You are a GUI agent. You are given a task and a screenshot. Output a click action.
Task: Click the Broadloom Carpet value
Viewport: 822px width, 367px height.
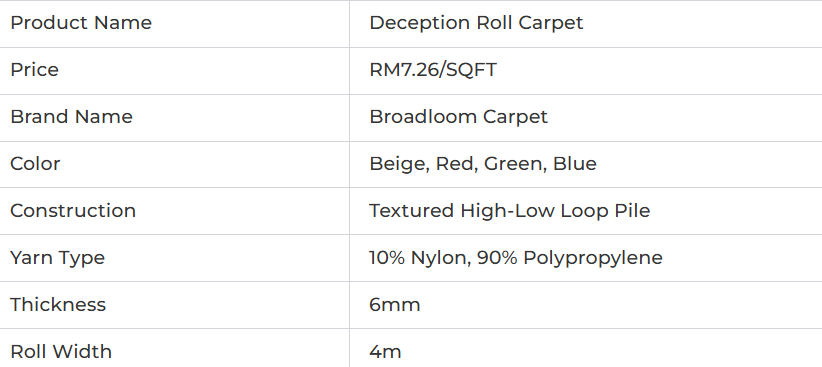pos(458,117)
